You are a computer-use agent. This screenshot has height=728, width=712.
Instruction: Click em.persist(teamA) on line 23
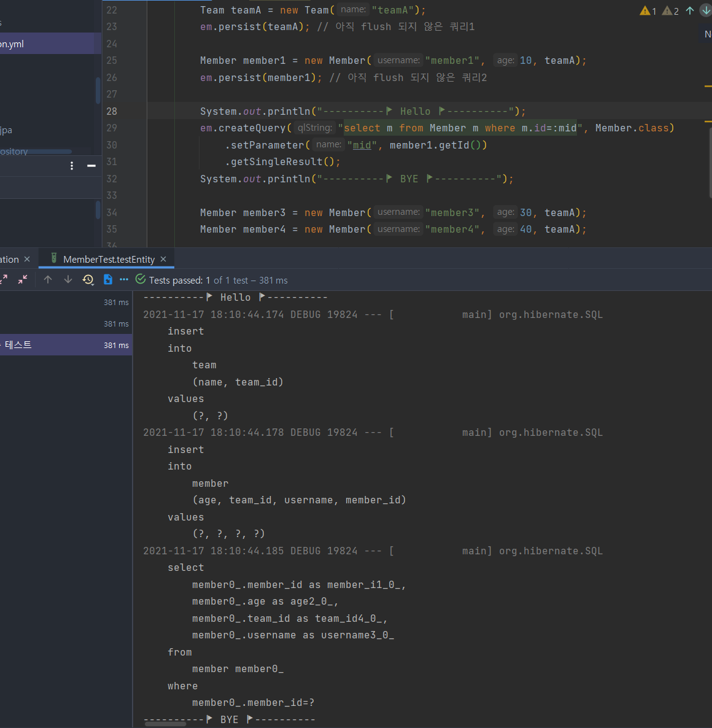pos(255,27)
